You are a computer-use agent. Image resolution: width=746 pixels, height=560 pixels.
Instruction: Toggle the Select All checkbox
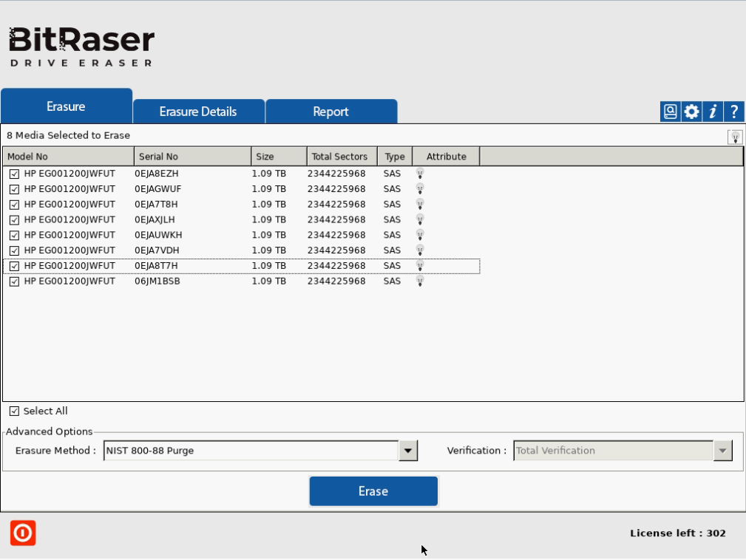pyautogui.click(x=14, y=412)
